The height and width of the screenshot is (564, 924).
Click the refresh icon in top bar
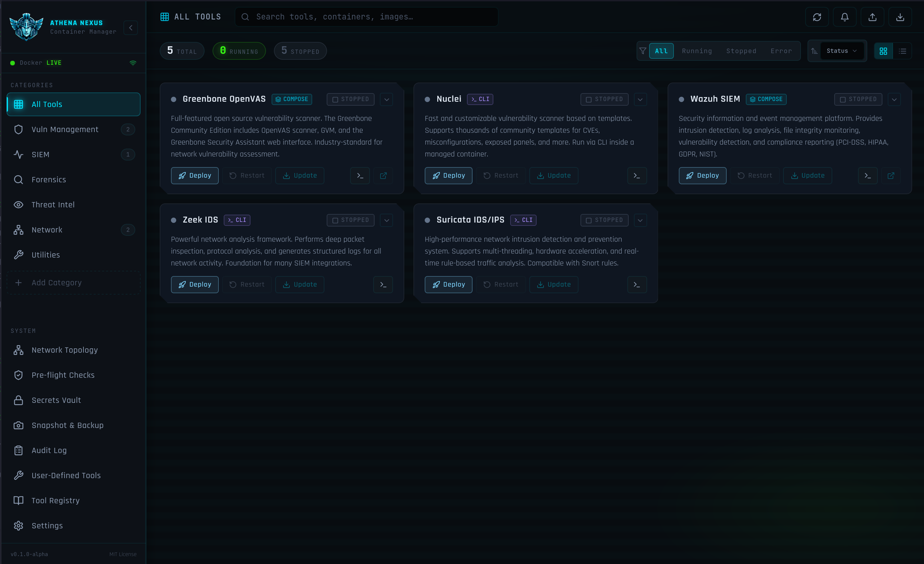(x=817, y=17)
